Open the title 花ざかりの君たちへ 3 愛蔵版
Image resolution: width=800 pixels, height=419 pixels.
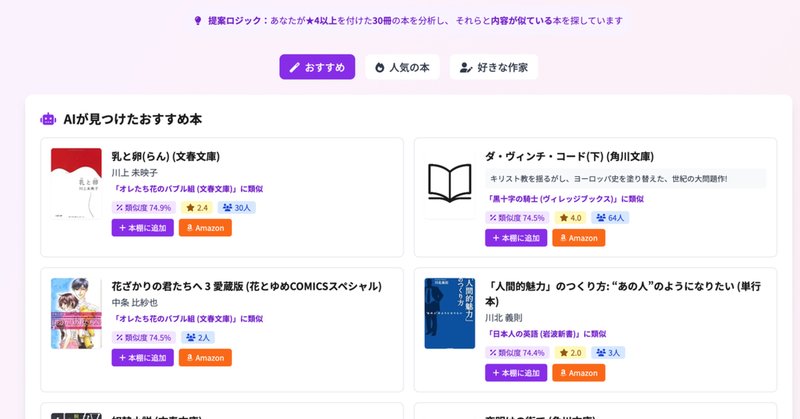tap(246, 286)
